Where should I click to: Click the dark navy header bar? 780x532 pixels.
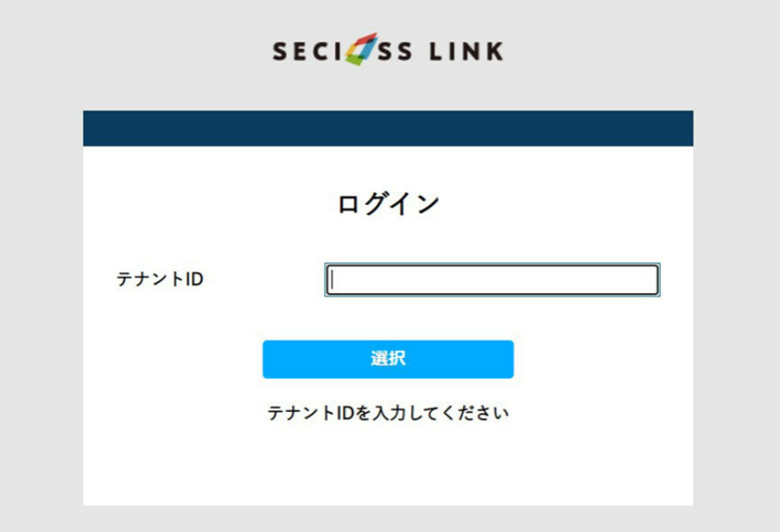pos(388,128)
